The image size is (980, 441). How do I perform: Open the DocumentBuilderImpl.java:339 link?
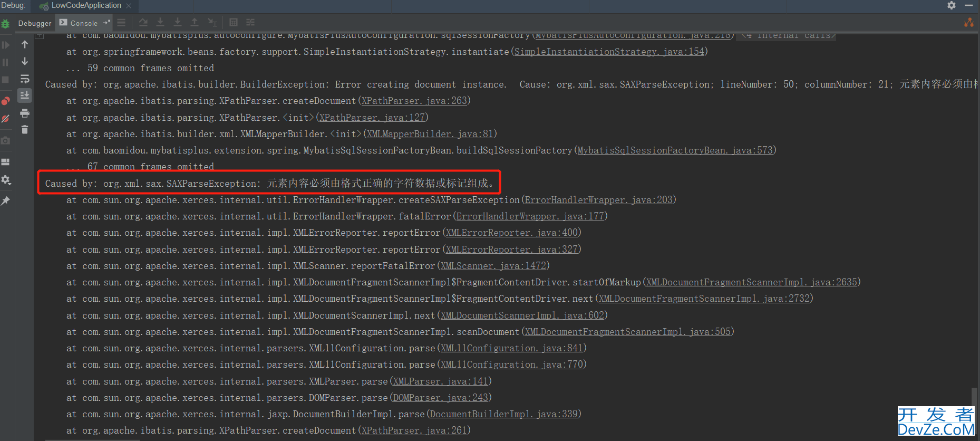tap(503, 414)
